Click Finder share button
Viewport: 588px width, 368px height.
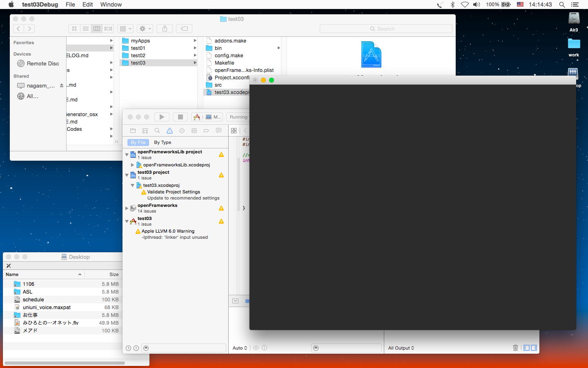coord(165,29)
